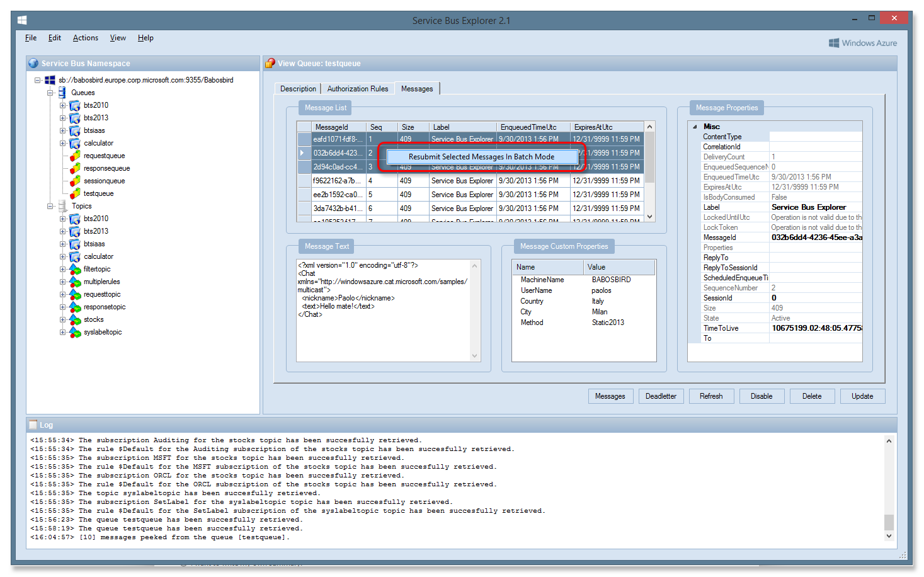Click the message list vertical scrollbar thumb

pyautogui.click(x=649, y=157)
